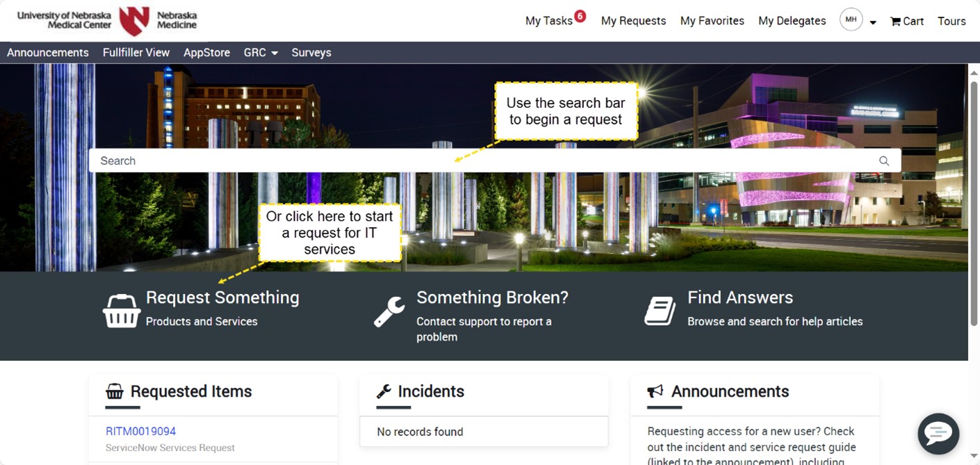This screenshot has width=980, height=465.
Task: Expand the GRC dropdown menu
Action: (260, 52)
